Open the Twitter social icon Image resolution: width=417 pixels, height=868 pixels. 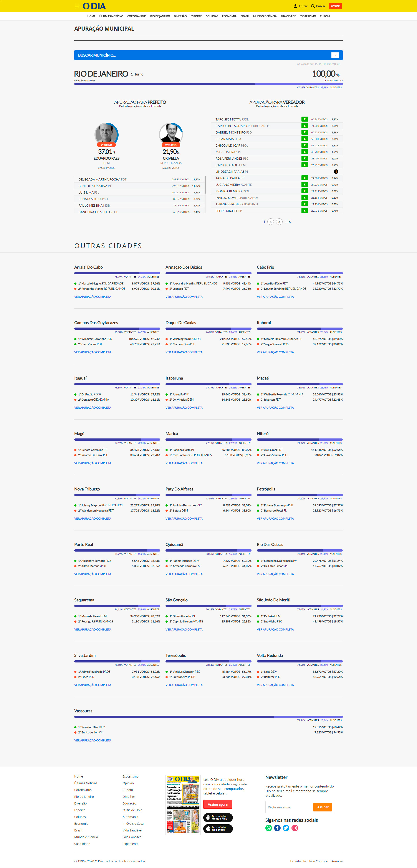[x=286, y=828]
